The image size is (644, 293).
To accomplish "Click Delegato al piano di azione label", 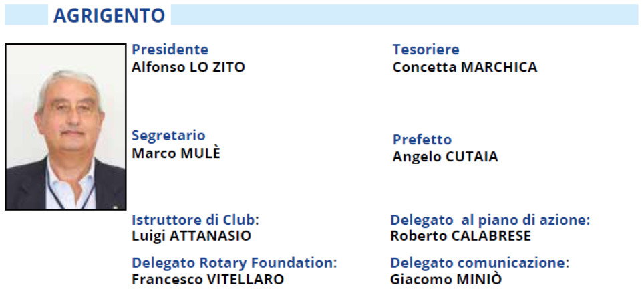I will [490, 220].
